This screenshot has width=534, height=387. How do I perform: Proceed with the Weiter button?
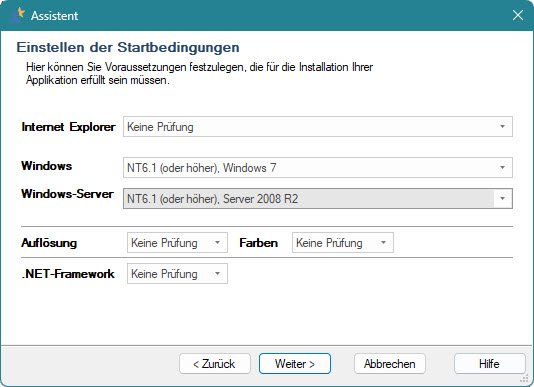click(x=295, y=364)
